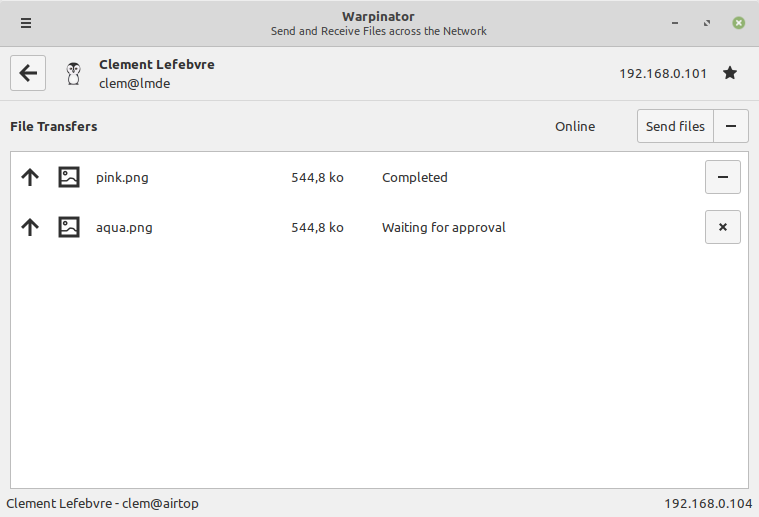Clear transfers with the minus button beside Send files
This screenshot has width=759, height=517.
(731, 126)
